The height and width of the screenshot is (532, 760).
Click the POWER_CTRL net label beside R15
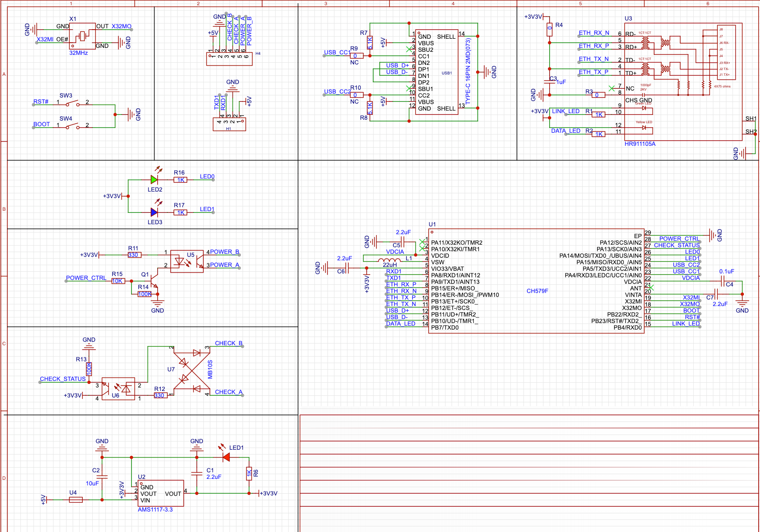(86, 278)
